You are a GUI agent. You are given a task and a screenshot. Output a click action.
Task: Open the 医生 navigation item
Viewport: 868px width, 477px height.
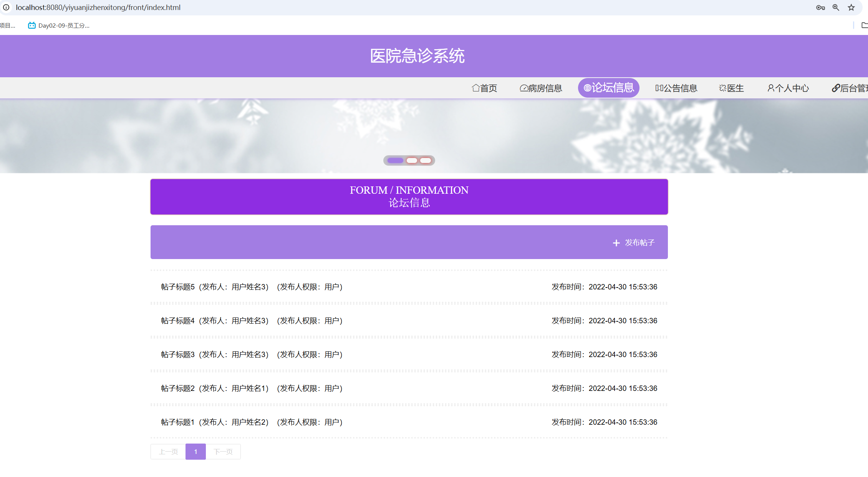tap(731, 88)
